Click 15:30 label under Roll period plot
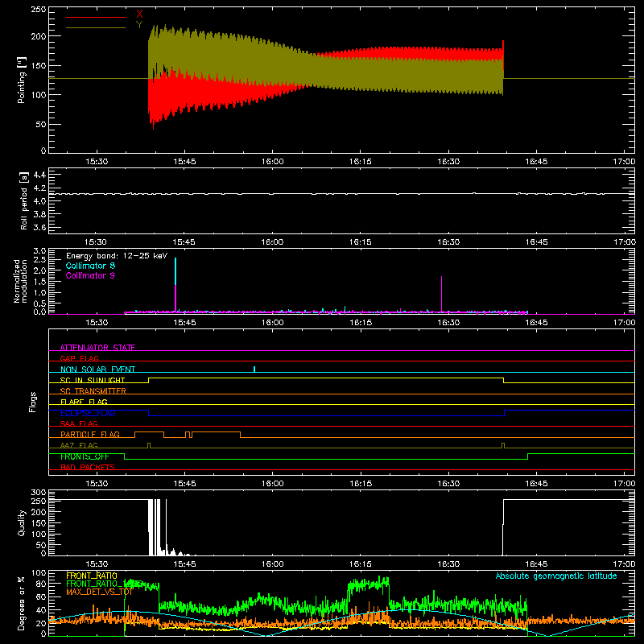Viewport: 644px width, 644px height. (x=96, y=242)
